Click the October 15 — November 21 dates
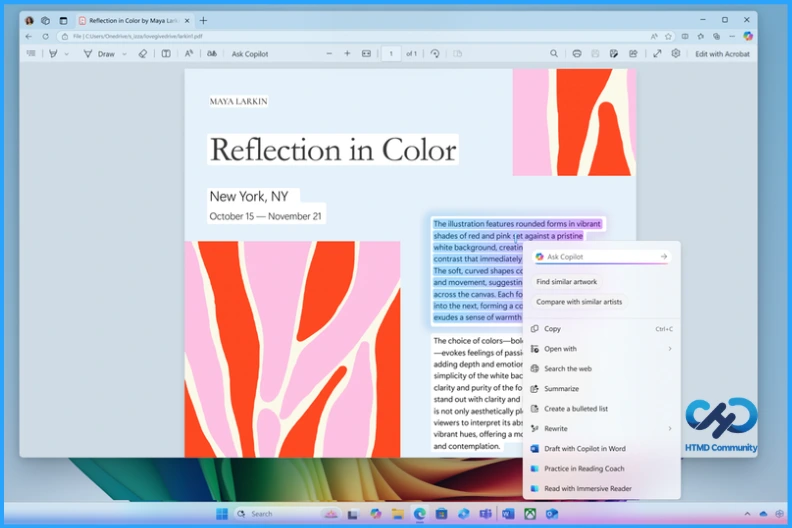This screenshot has width=792, height=528. click(x=265, y=216)
